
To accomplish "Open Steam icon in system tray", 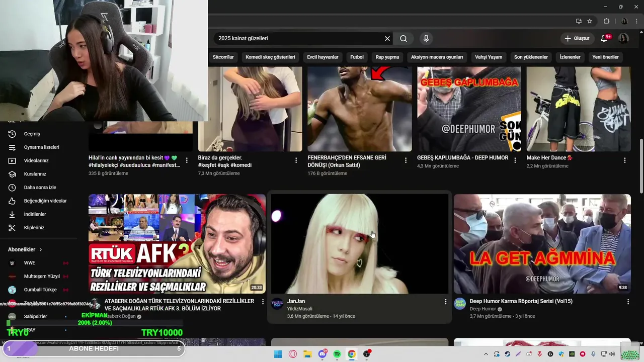I will point(507,354).
